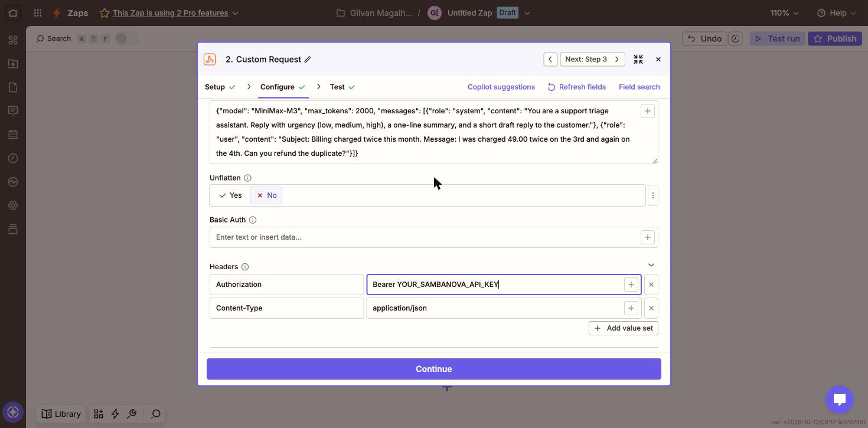Open the comment bubble in the left sidebar
Image resolution: width=868 pixels, height=428 pixels.
pos(13,111)
